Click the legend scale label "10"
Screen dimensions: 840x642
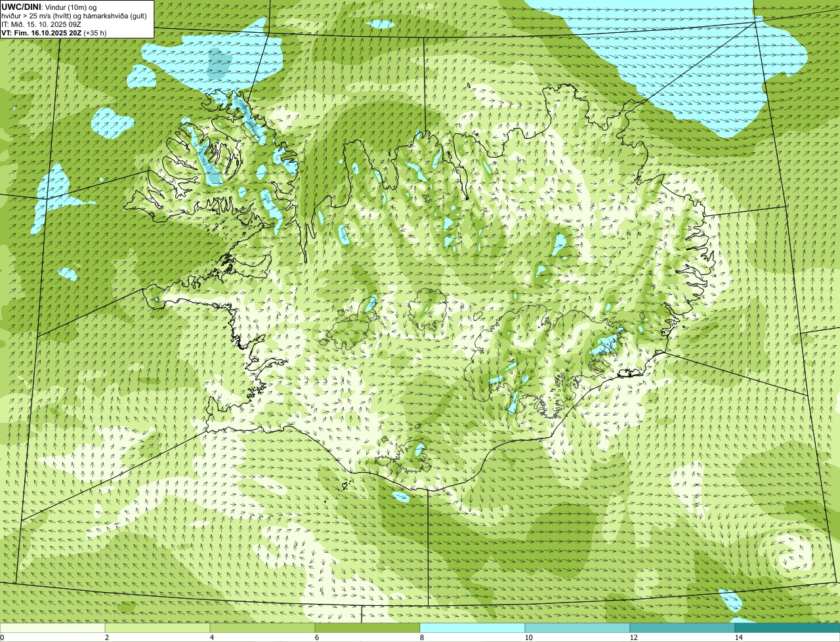click(x=528, y=637)
